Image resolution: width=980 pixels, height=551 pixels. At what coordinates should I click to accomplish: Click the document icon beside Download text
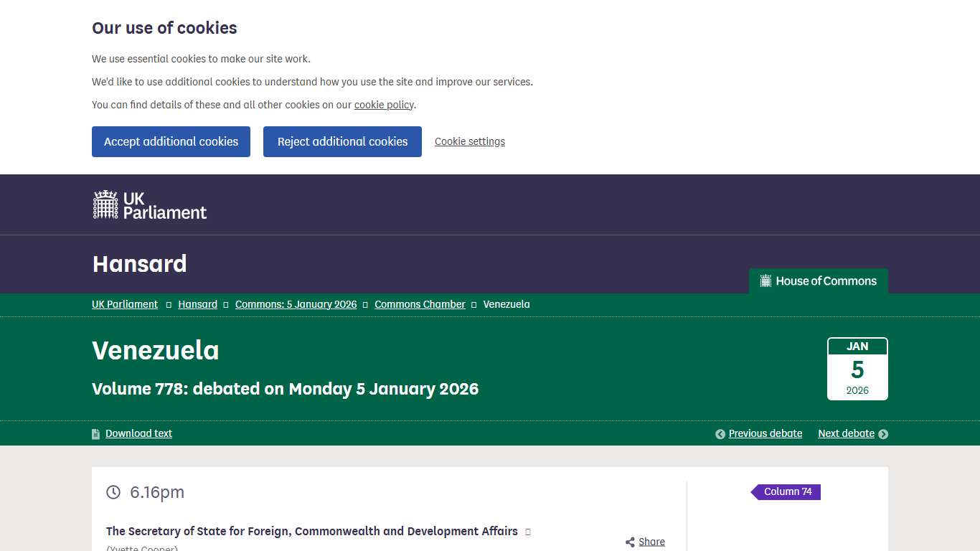(x=95, y=433)
